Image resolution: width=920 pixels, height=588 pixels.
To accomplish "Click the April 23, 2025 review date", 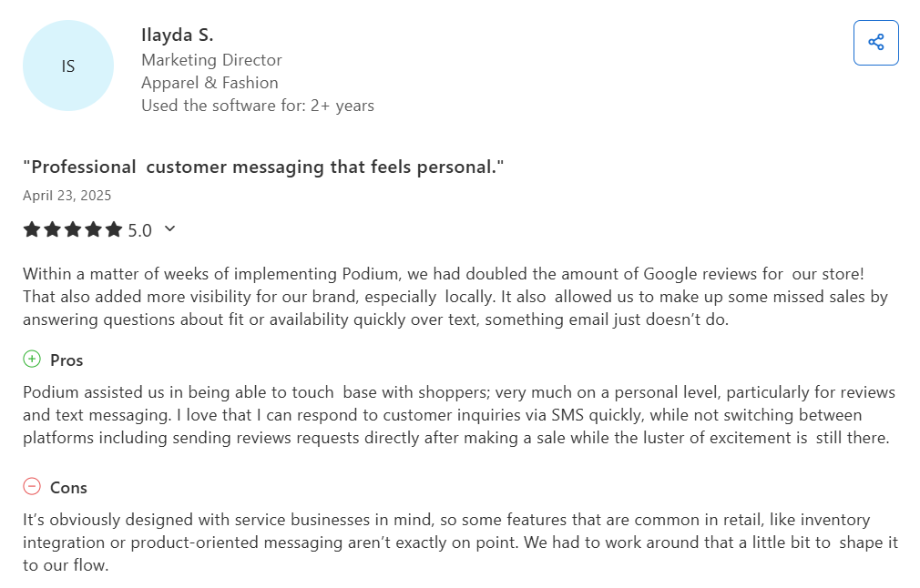I will click(x=66, y=196).
